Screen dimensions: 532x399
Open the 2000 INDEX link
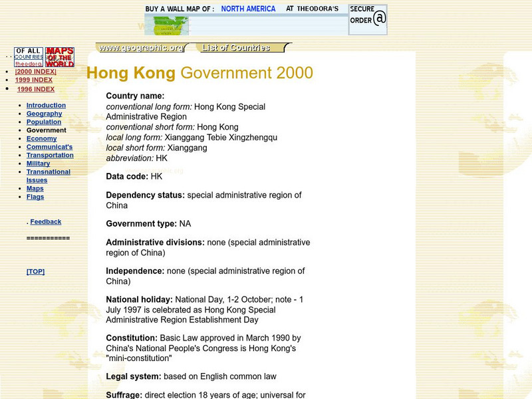[x=36, y=72]
